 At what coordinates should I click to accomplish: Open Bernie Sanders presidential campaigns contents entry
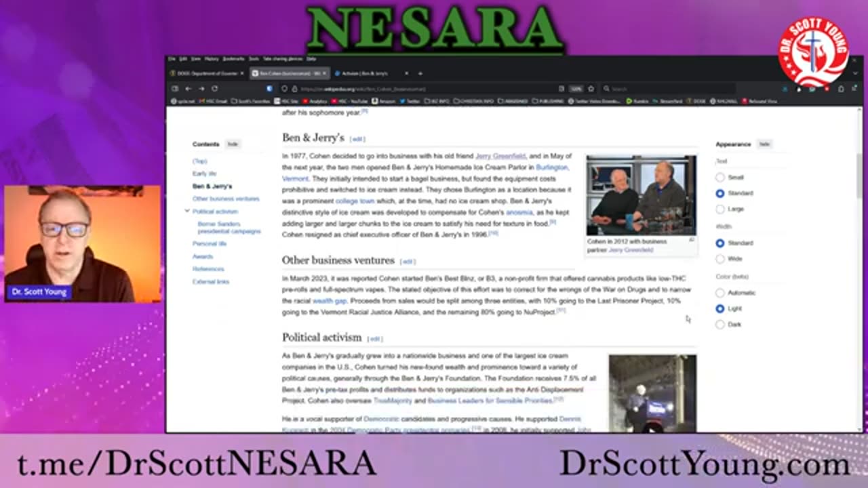point(229,227)
